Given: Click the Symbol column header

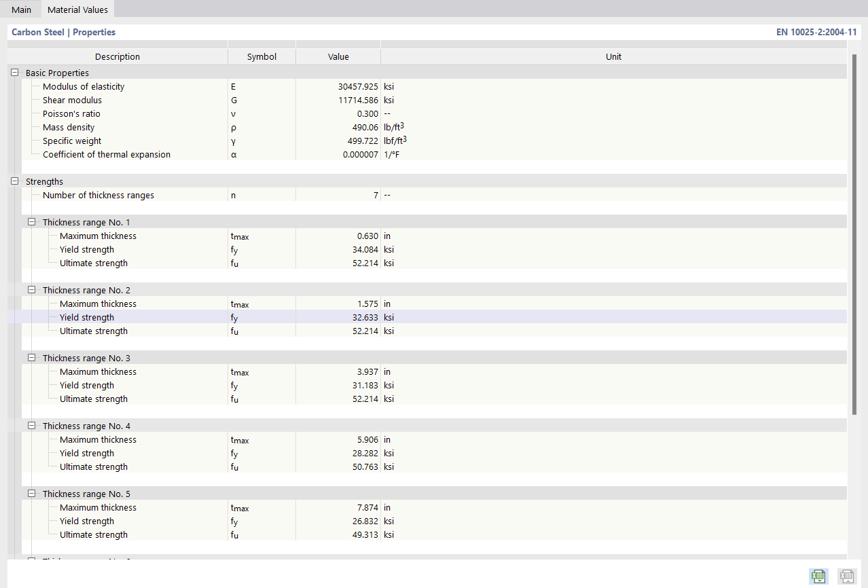Looking at the screenshot, I should pos(261,56).
